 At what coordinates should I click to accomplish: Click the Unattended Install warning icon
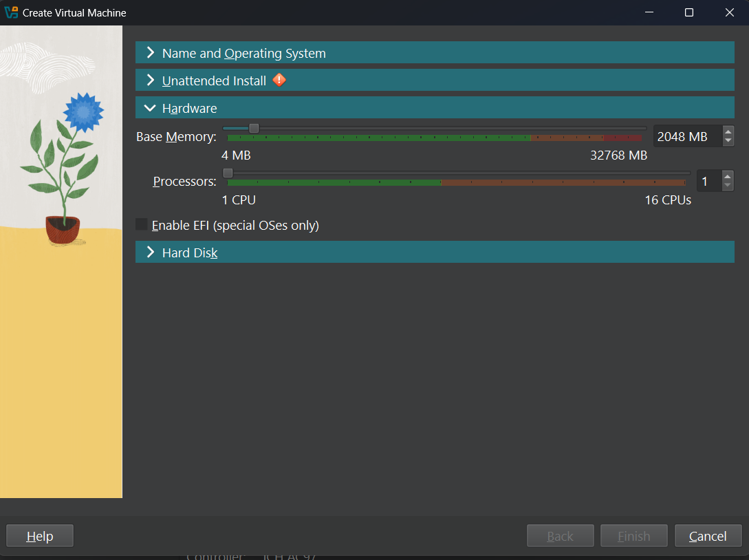coord(279,80)
